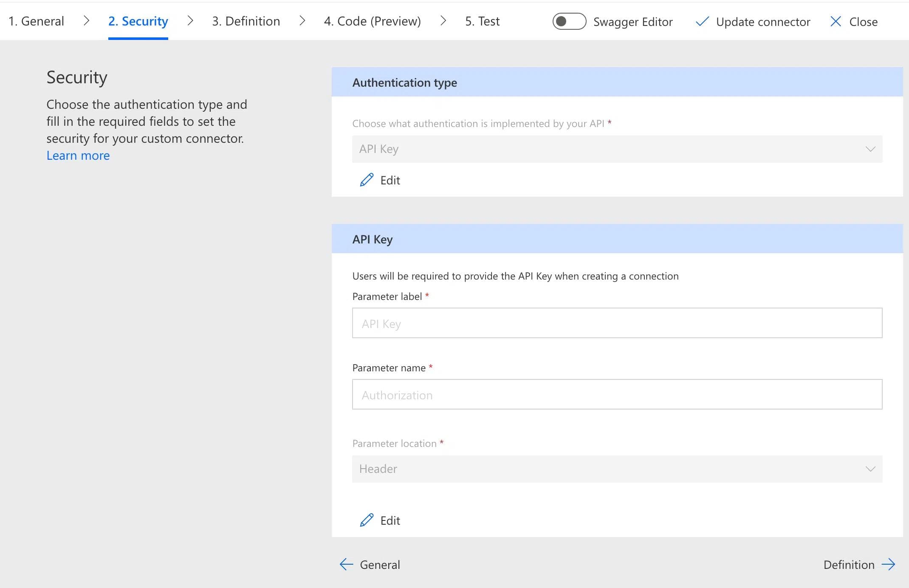The height and width of the screenshot is (588, 909).
Task: Click pencil icon in API Key section
Action: [x=367, y=520]
